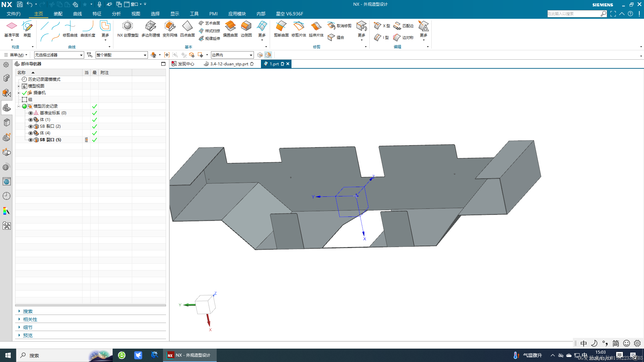Image resolution: width=644 pixels, height=362 pixels.
Task: Choose the I-Form (I 型) tool
Action: tap(381, 38)
